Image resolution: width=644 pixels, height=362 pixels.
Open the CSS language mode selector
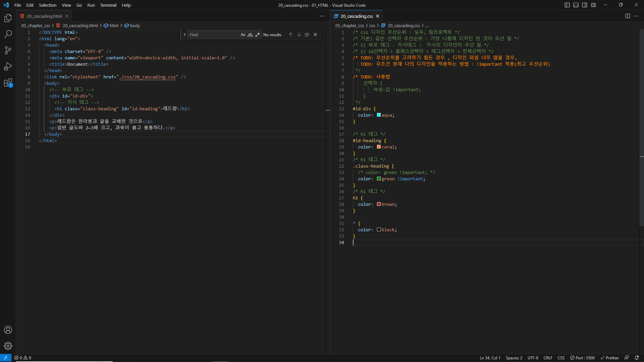pos(561,358)
